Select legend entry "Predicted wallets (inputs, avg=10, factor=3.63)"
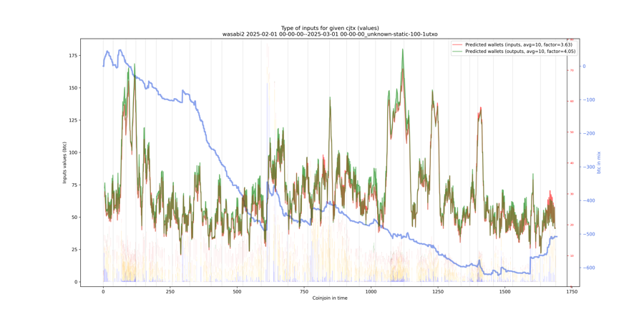Screen dimensions: 644x322 click(x=519, y=44)
